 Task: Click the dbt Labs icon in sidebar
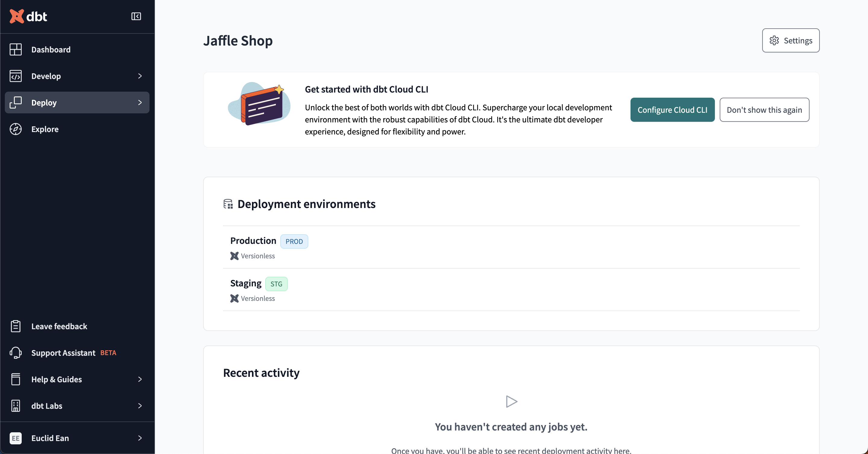point(15,406)
